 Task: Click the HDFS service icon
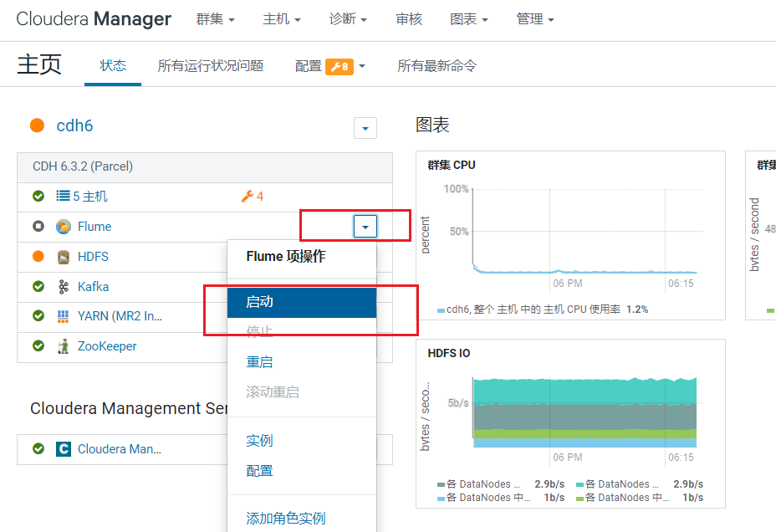[64, 257]
